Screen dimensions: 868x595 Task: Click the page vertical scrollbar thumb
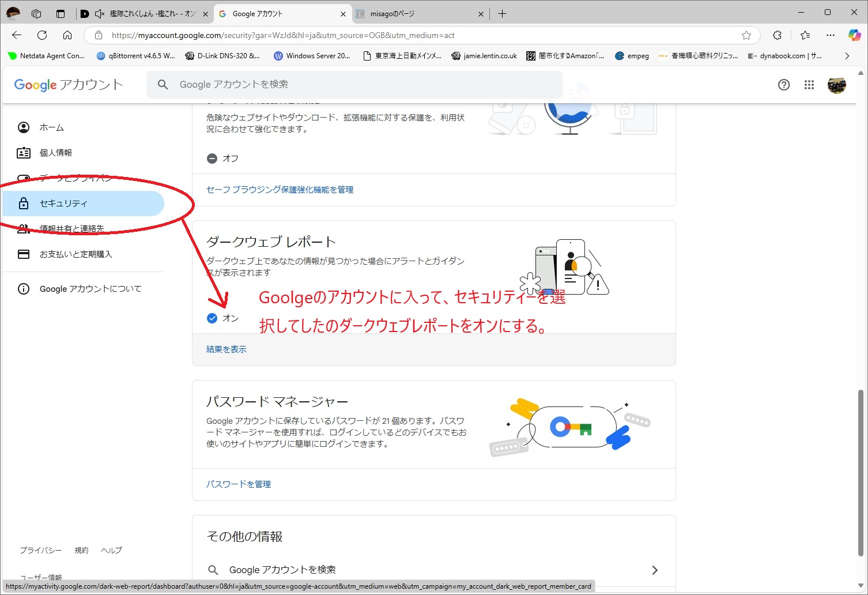click(x=861, y=473)
